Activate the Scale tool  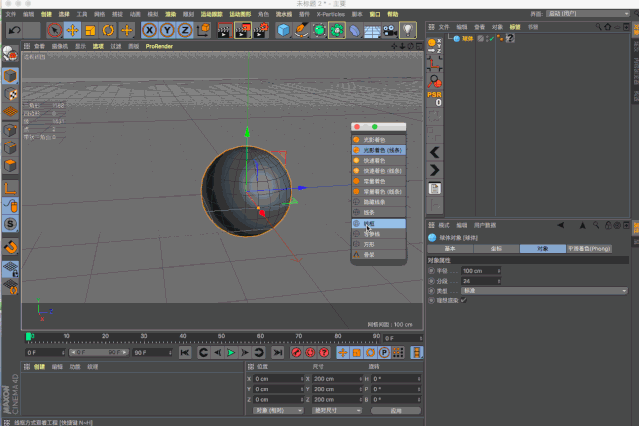90,30
